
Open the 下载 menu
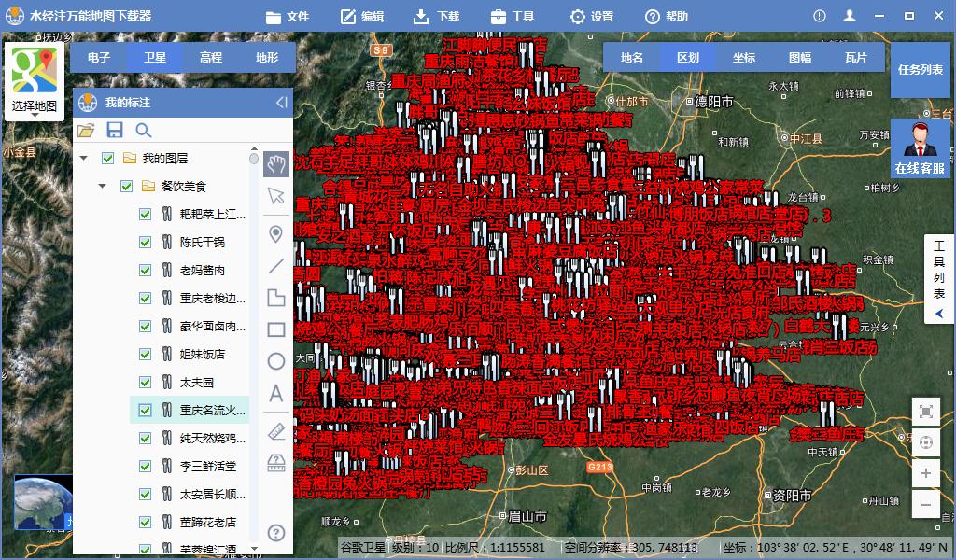coord(437,17)
